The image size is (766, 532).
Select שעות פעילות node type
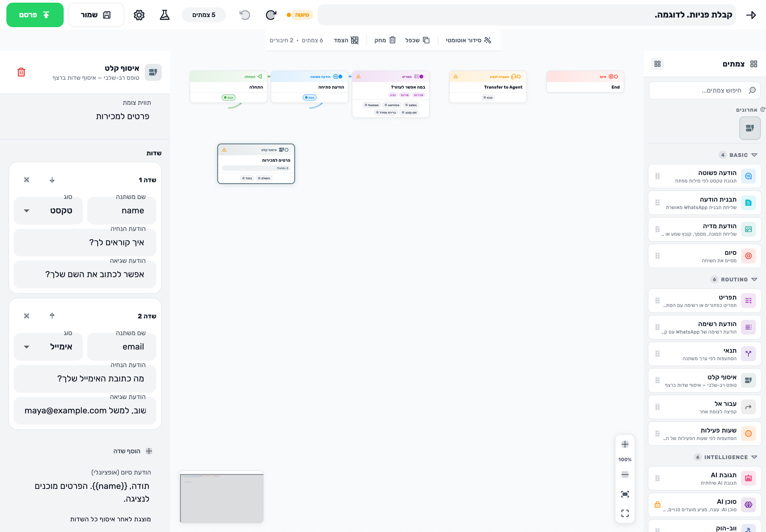click(705, 434)
